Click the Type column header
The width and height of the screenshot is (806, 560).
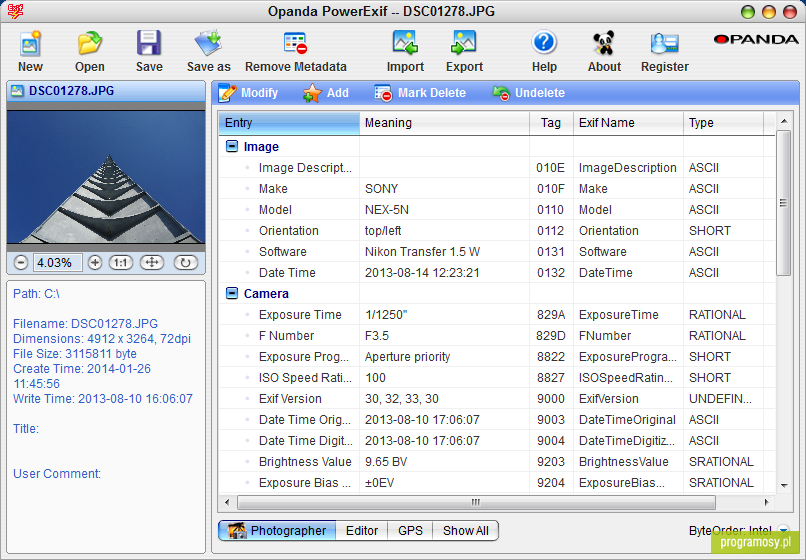(723, 123)
